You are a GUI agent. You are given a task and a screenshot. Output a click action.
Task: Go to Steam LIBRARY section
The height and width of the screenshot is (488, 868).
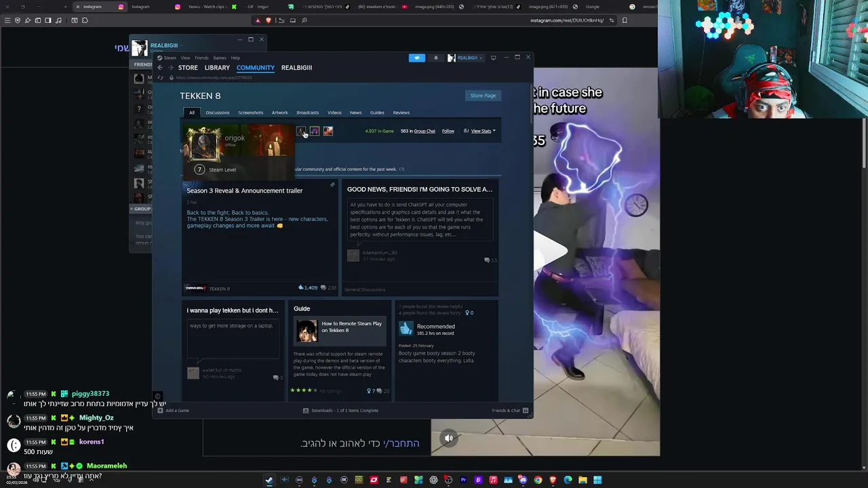click(x=217, y=68)
